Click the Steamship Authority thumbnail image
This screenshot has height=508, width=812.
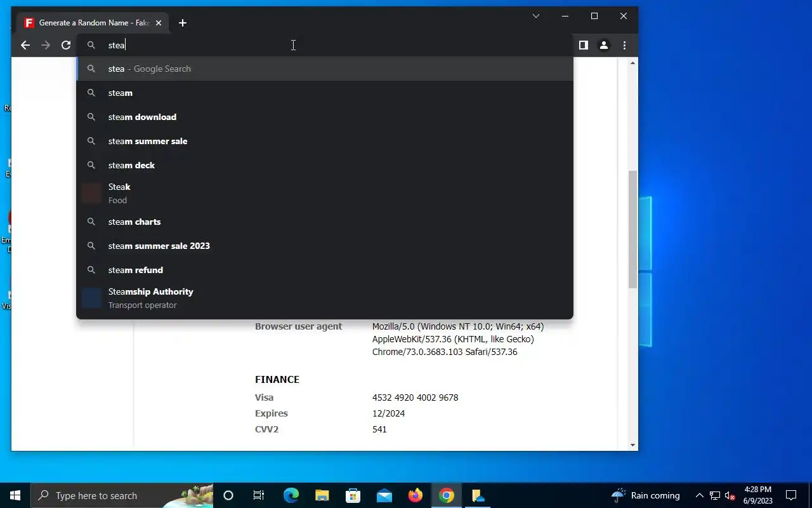coord(91,298)
